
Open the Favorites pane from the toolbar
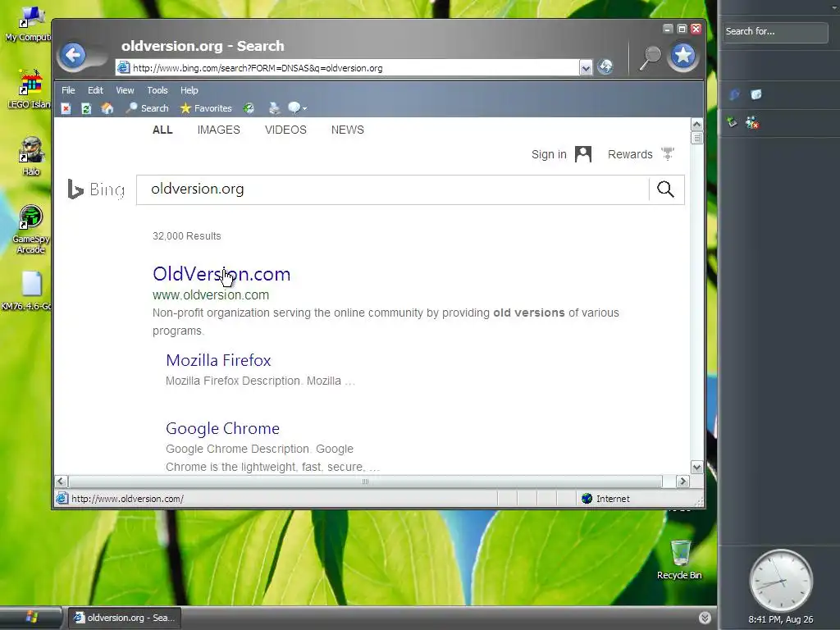(x=206, y=108)
